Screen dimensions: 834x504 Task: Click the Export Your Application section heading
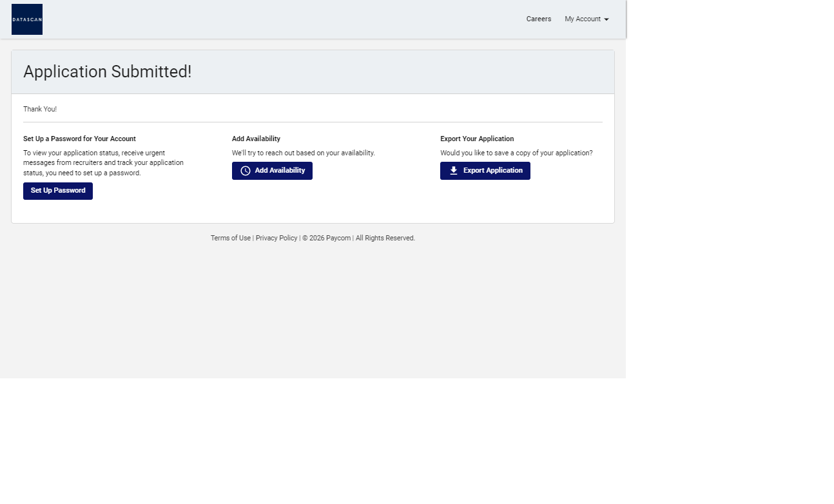pos(477,139)
